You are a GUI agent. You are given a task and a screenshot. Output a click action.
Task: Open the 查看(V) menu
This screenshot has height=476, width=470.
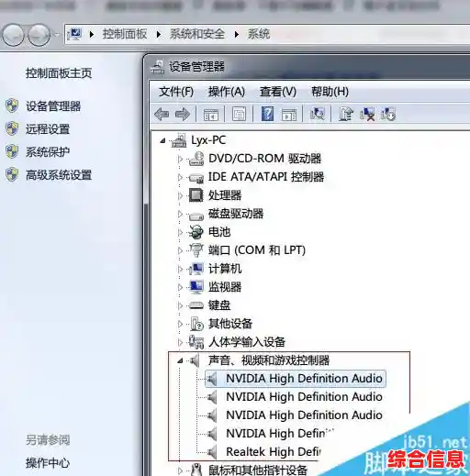pyautogui.click(x=278, y=92)
